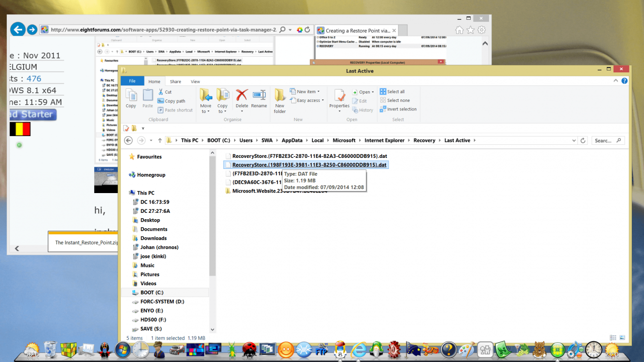The height and width of the screenshot is (362, 644).
Task: Expand the New item dropdown
Action: (x=319, y=92)
